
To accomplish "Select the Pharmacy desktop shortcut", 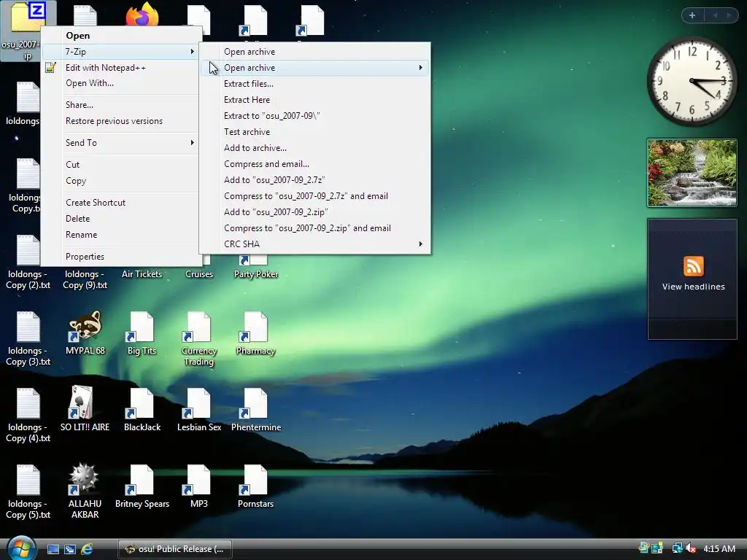I will (256, 333).
